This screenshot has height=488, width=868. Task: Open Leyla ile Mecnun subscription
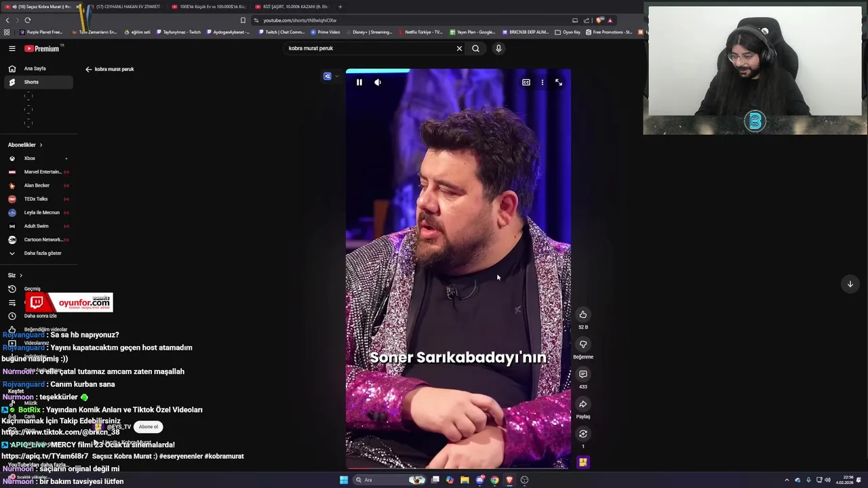coord(37,213)
